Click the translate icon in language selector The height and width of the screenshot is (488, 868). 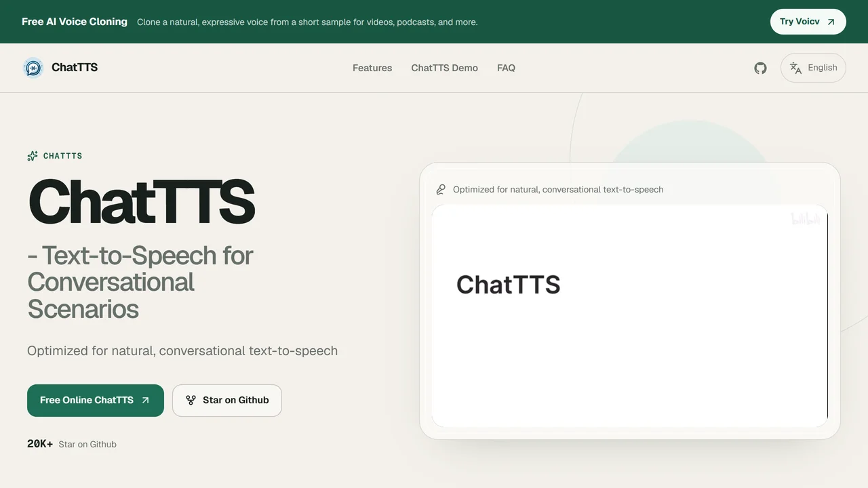pos(795,68)
